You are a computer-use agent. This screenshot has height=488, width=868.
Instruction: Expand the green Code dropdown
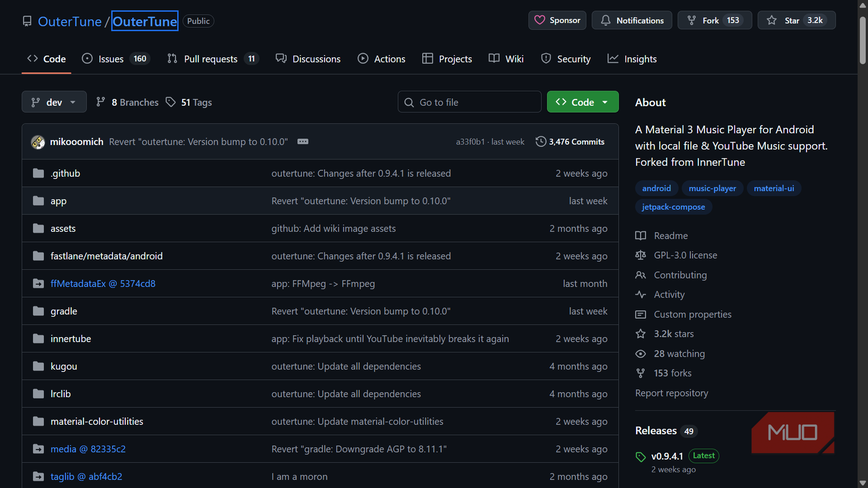point(582,102)
